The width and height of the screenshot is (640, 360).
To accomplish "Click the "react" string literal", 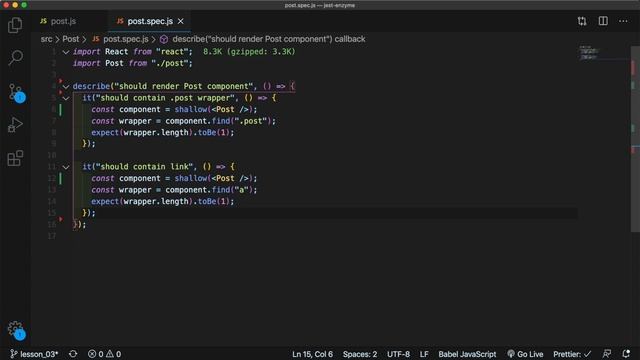I will click(x=172, y=52).
